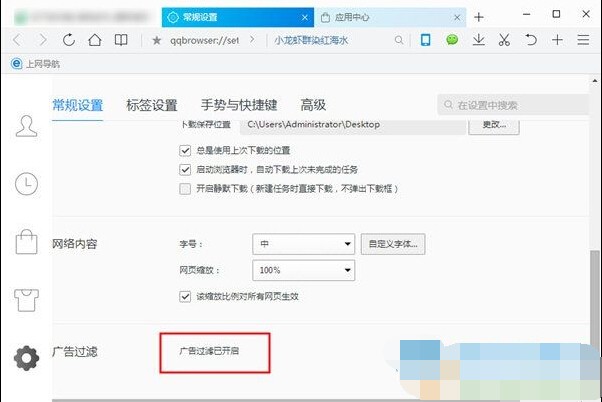The width and height of the screenshot is (602, 402).
Task: Click the 更改... download location button
Action: [x=494, y=125]
